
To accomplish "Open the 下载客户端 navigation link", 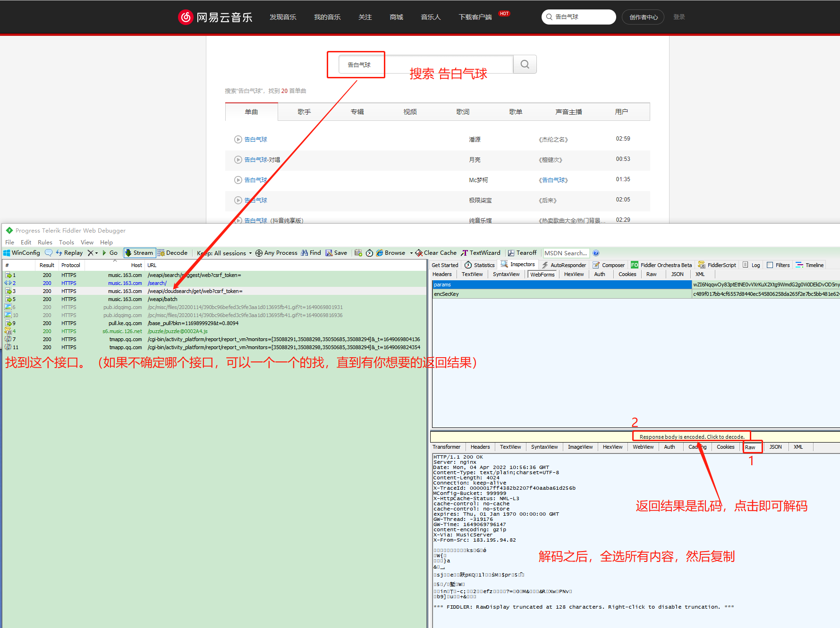I will pos(475,17).
